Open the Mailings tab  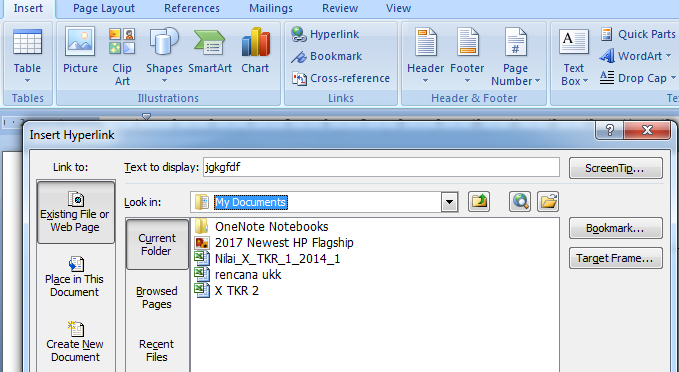271,8
